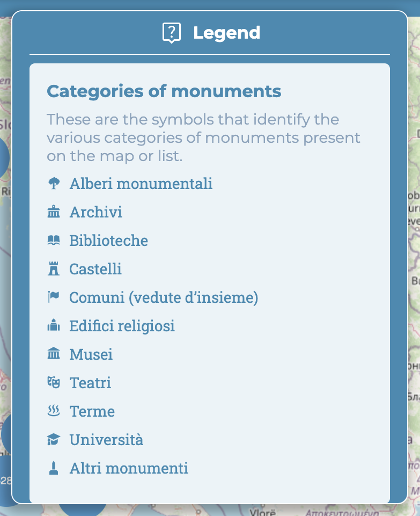420x516 pixels.
Task: Click the Categories of monuments heading
Action: (164, 91)
